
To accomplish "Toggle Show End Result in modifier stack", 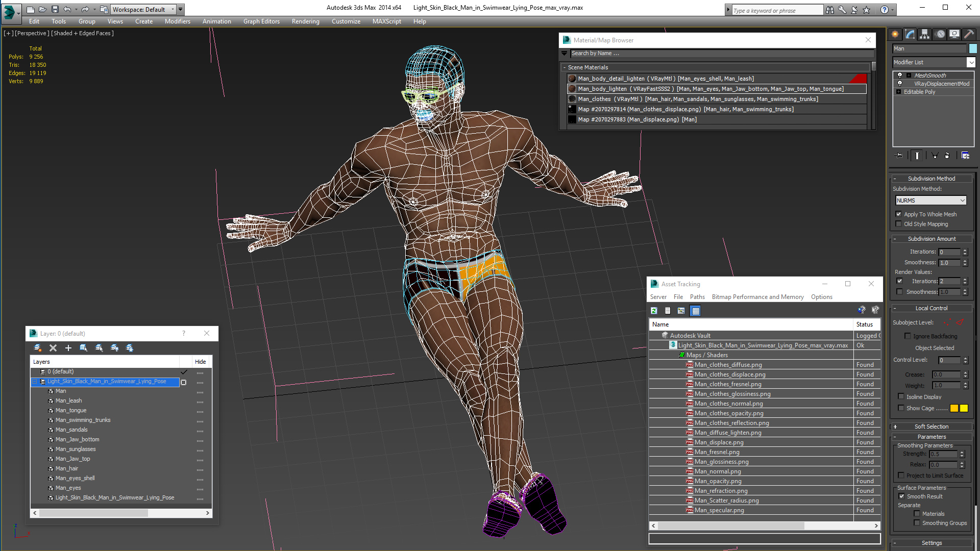I will 917,156.
